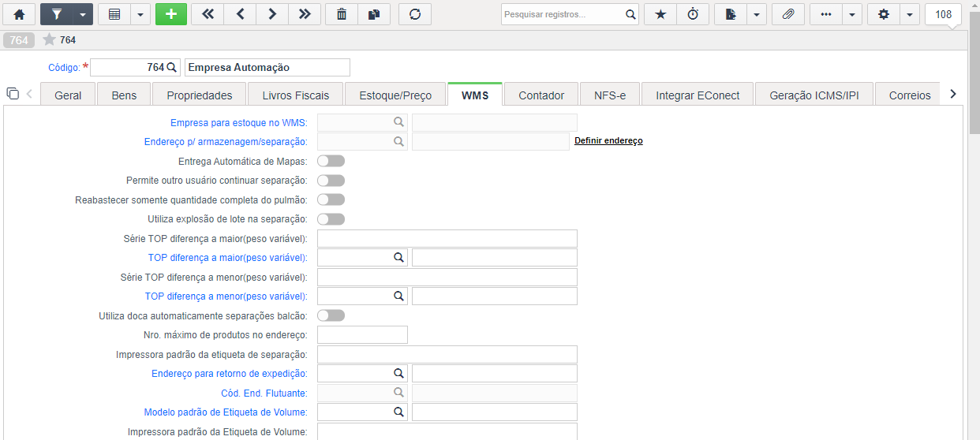Mark as favorite with the toolbar star icon
980x440 pixels.
pyautogui.click(x=660, y=14)
